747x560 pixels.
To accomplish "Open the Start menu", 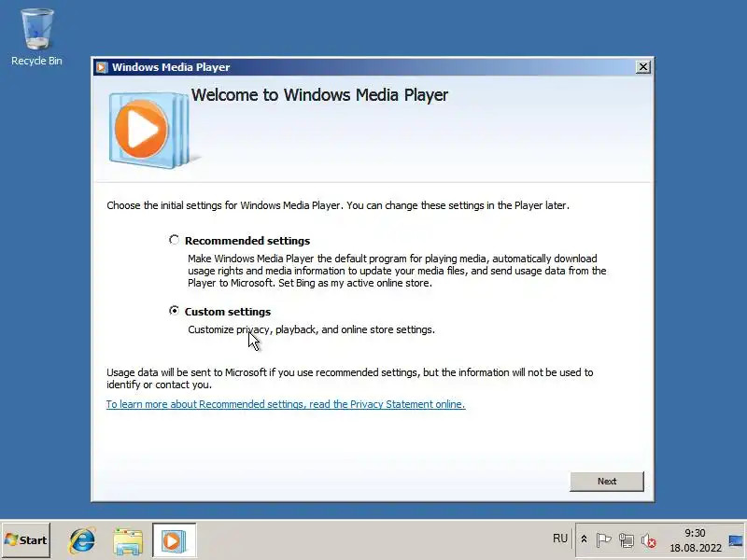I will point(26,540).
